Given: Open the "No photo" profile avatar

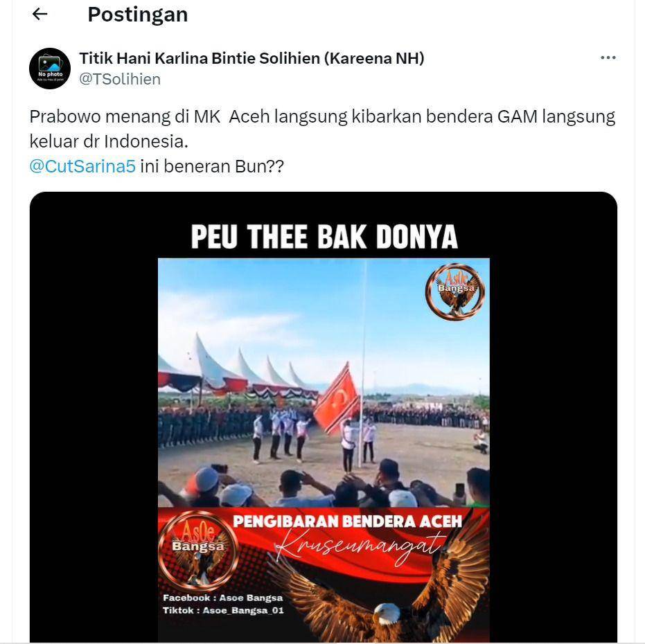Looking at the screenshot, I should click(x=50, y=69).
